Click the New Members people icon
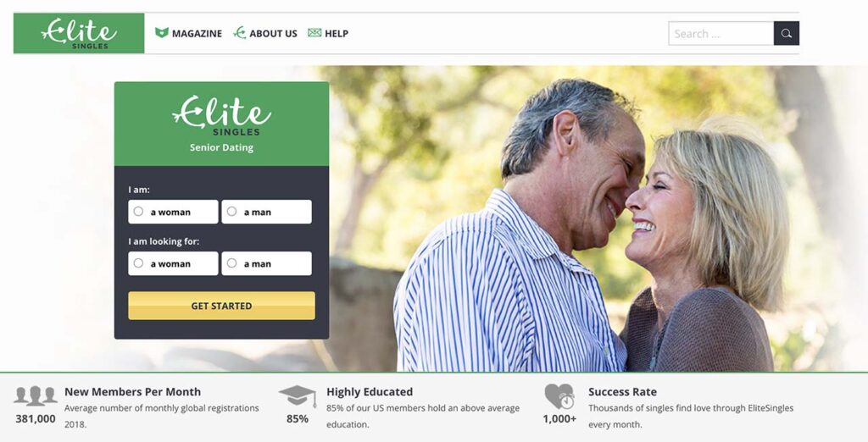Viewport: 868px width, 442px height. pos(36,396)
